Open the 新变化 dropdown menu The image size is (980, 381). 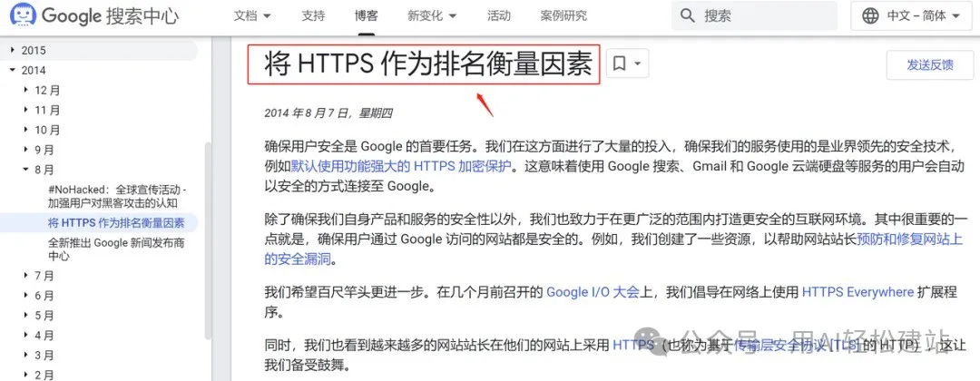pos(432,15)
